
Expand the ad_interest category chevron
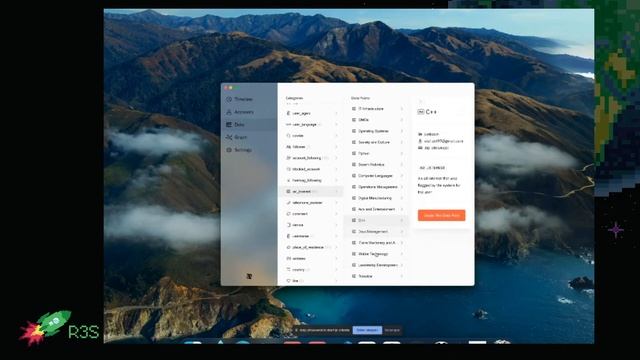[337, 191]
